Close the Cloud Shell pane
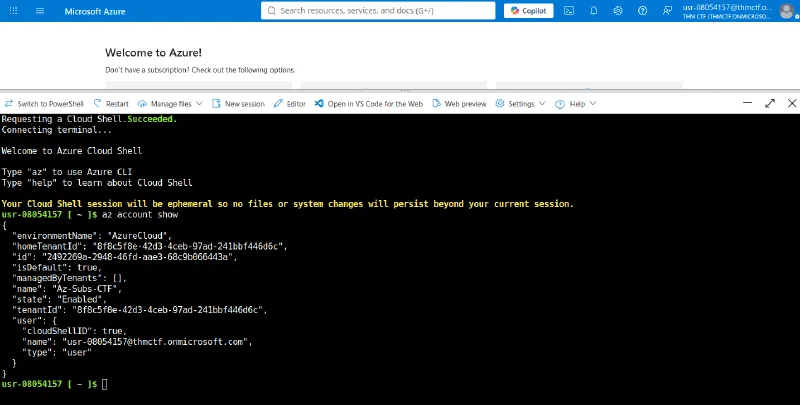This screenshot has height=405, width=800. coord(792,103)
